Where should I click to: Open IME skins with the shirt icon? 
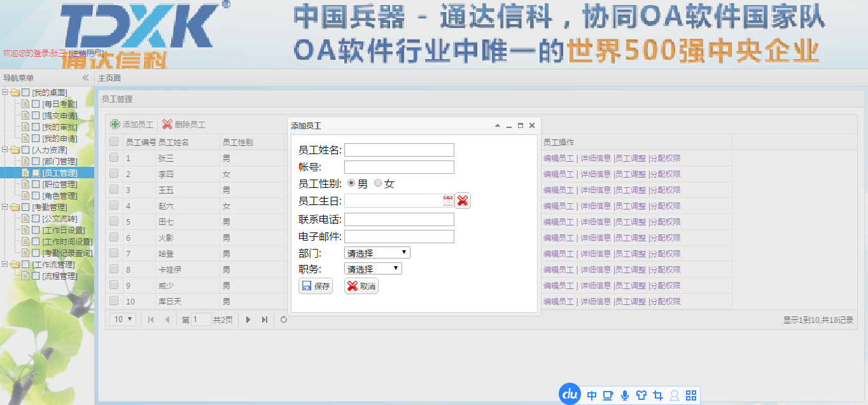click(641, 395)
